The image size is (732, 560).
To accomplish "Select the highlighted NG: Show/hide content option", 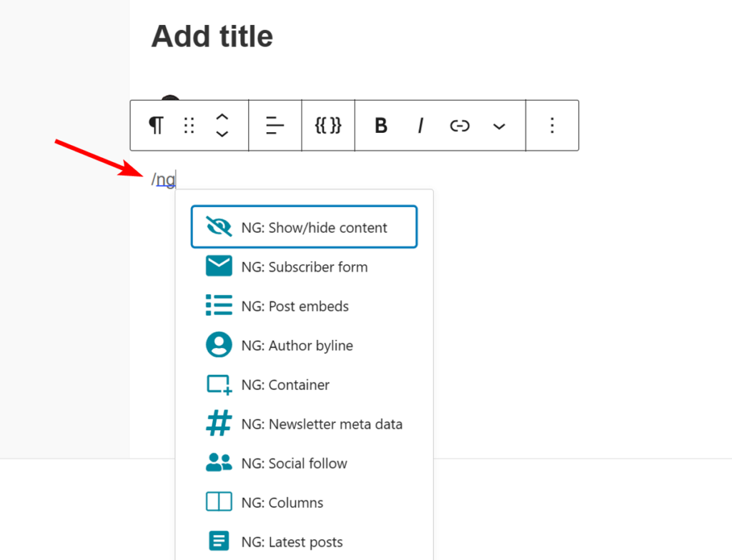I will click(304, 226).
